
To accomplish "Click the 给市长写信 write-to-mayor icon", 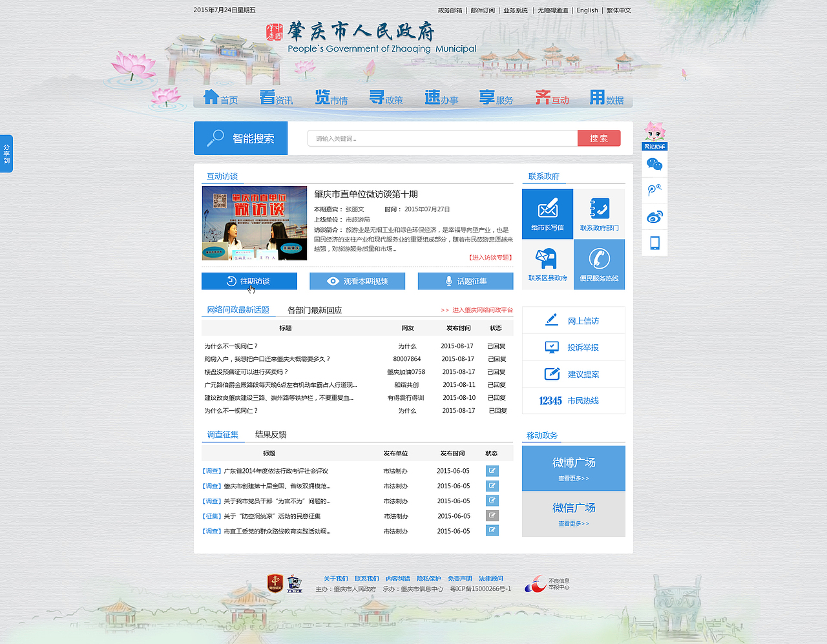I will pyautogui.click(x=547, y=208).
